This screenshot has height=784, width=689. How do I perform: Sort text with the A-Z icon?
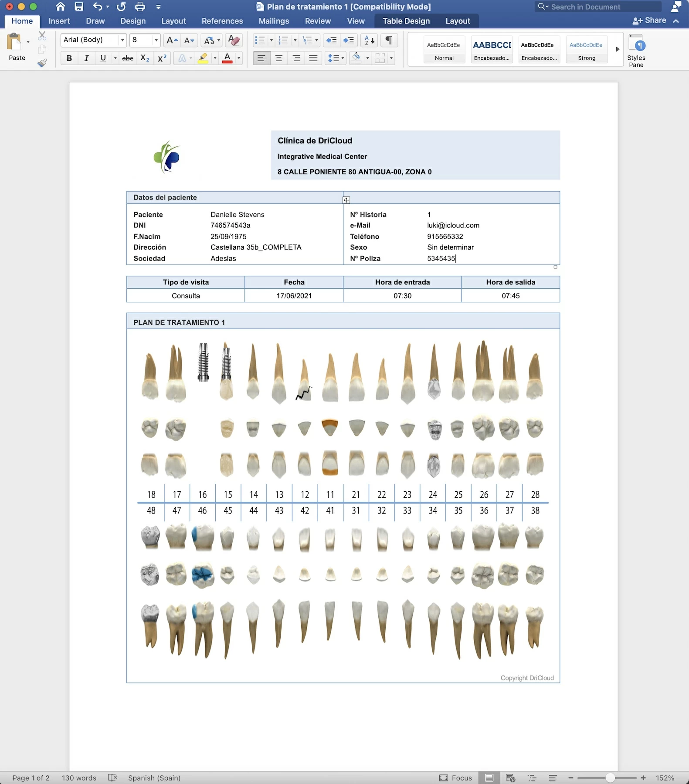pyautogui.click(x=370, y=40)
